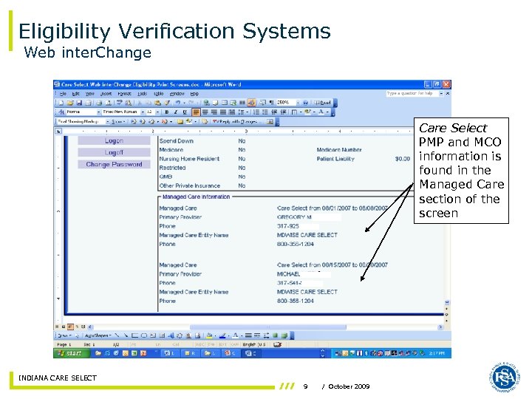
Task: Open the Edit menu
Action: click(75, 94)
